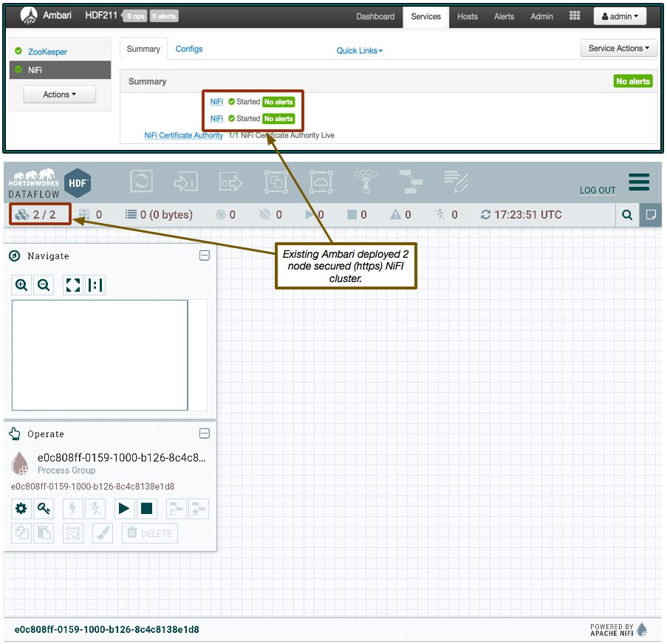Open the Service Actions dropdown
The image size is (667, 644).
(618, 47)
